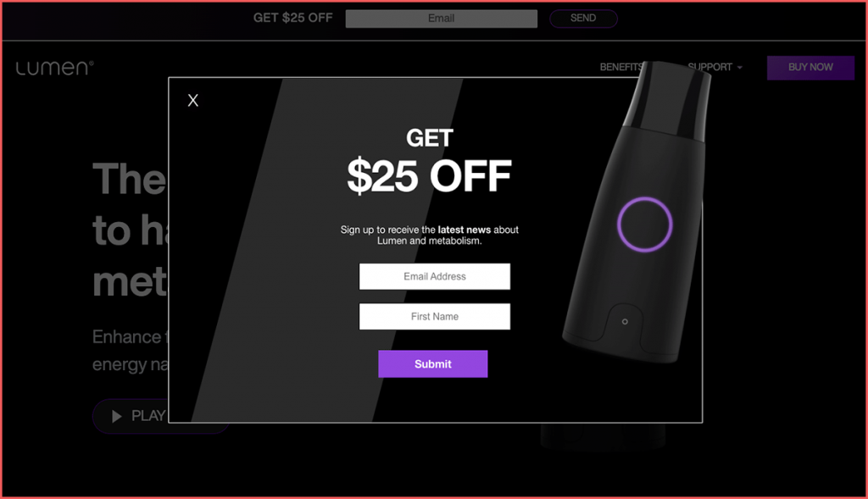Click the Lumen device mouthpiece cap

pyautogui.click(x=668, y=100)
